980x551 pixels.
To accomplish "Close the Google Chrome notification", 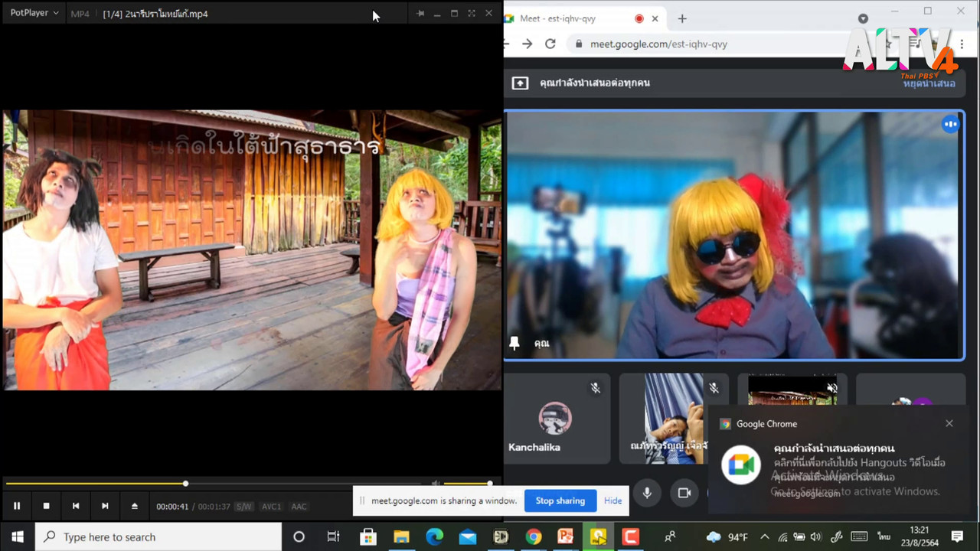I will pos(949,423).
